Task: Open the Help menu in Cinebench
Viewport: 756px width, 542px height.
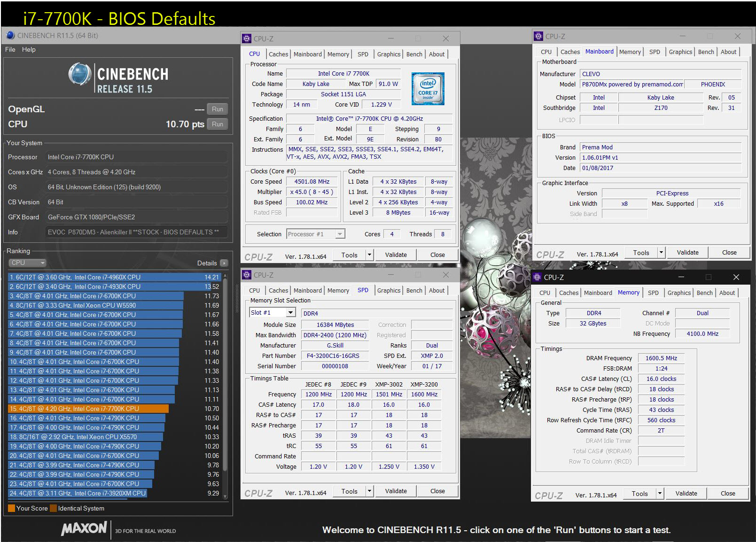Action: [29, 49]
